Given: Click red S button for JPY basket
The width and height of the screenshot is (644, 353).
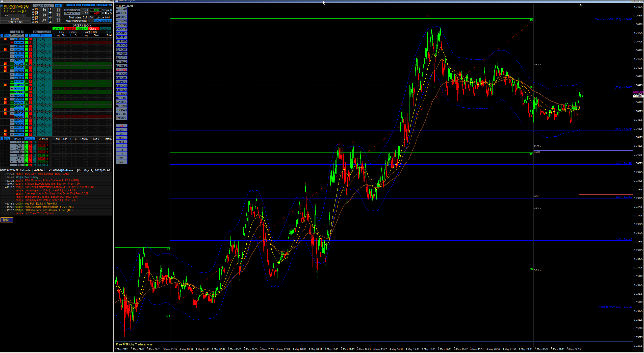Looking at the screenshot, I should [x=30, y=158].
